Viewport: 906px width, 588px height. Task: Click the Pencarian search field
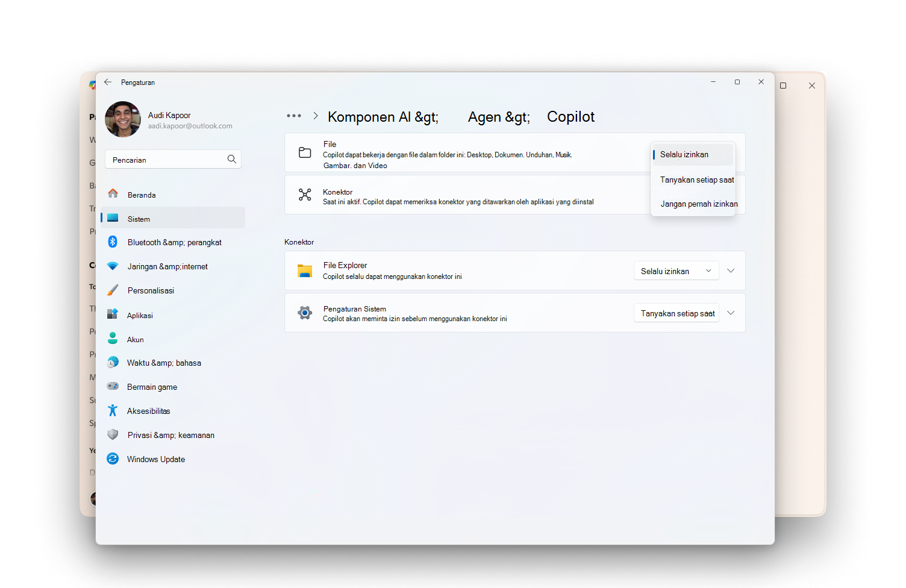173,160
